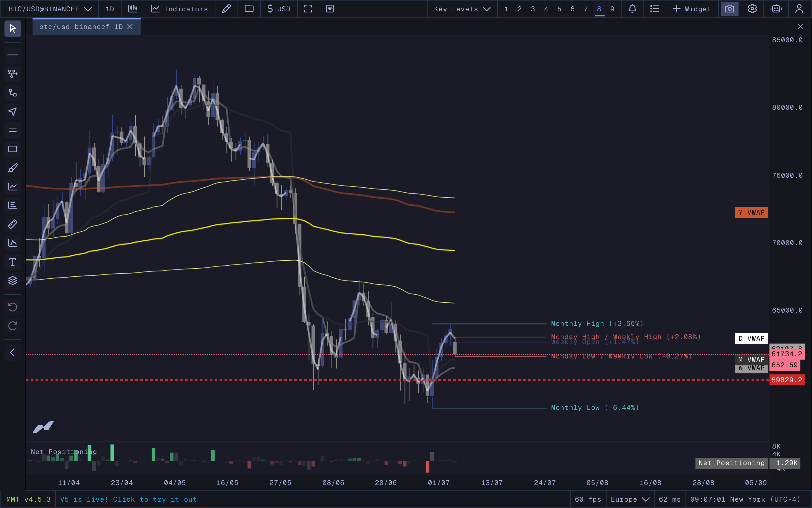Viewport: 812px width, 508px height.
Task: Take a chart screenshot with camera icon
Action: (x=729, y=9)
